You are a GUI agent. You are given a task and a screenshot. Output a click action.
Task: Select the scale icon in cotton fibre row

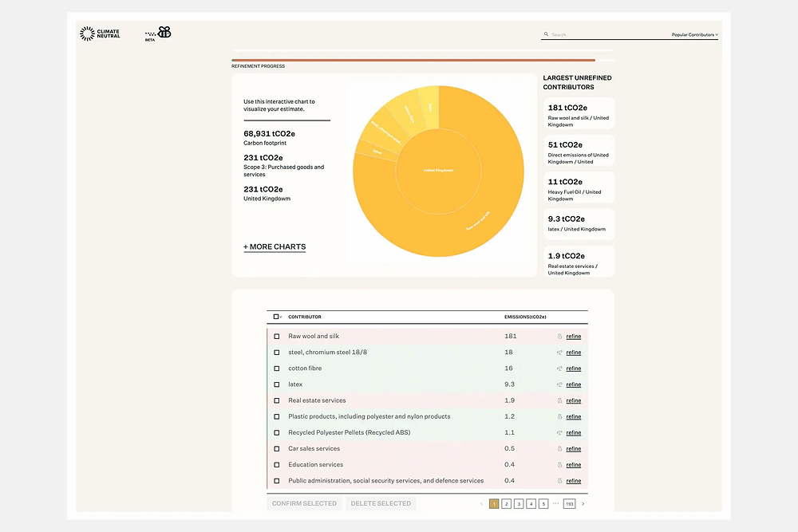pos(559,368)
